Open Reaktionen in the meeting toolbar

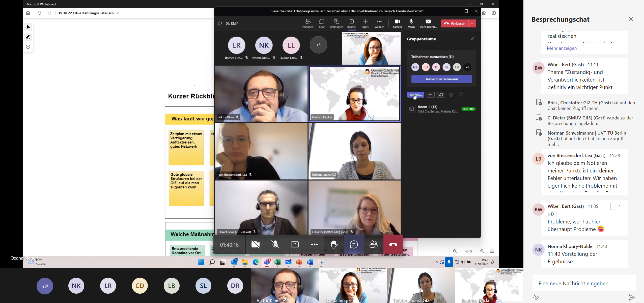337,23
